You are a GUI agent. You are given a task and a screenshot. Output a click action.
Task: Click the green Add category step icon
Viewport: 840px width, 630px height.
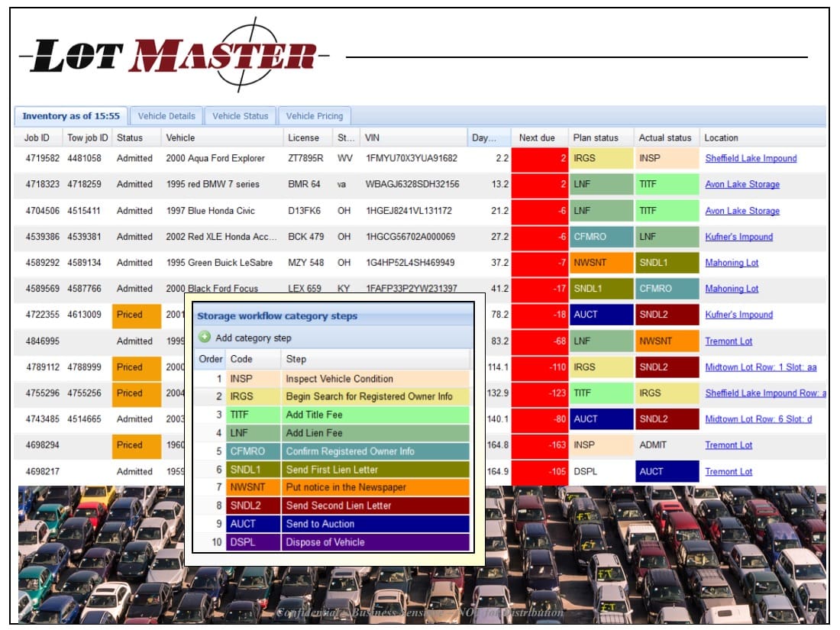pos(206,336)
